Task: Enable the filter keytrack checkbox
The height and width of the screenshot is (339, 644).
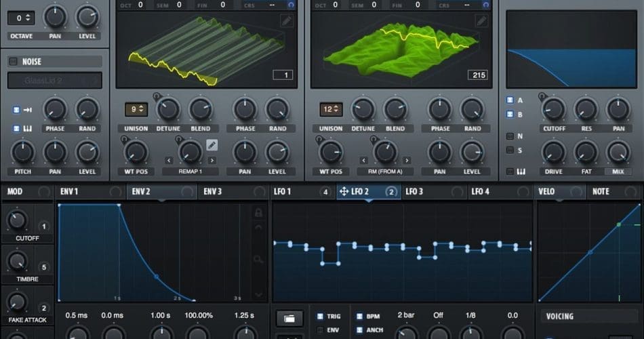Action: coord(510,172)
